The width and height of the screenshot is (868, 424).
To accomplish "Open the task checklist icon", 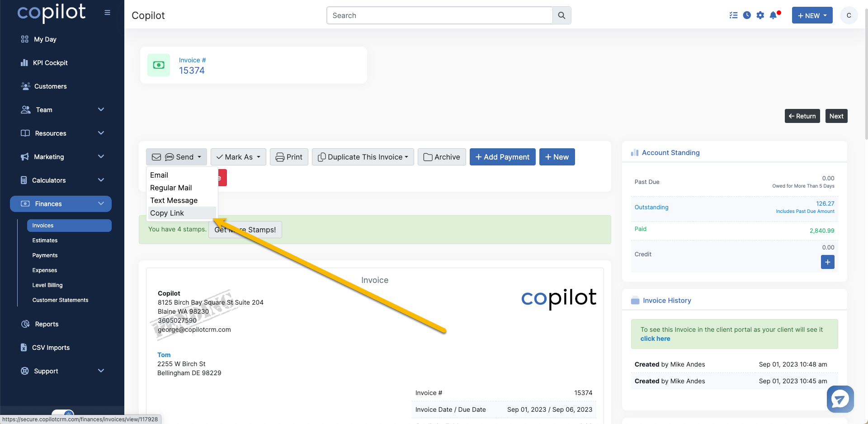I will [x=733, y=15].
